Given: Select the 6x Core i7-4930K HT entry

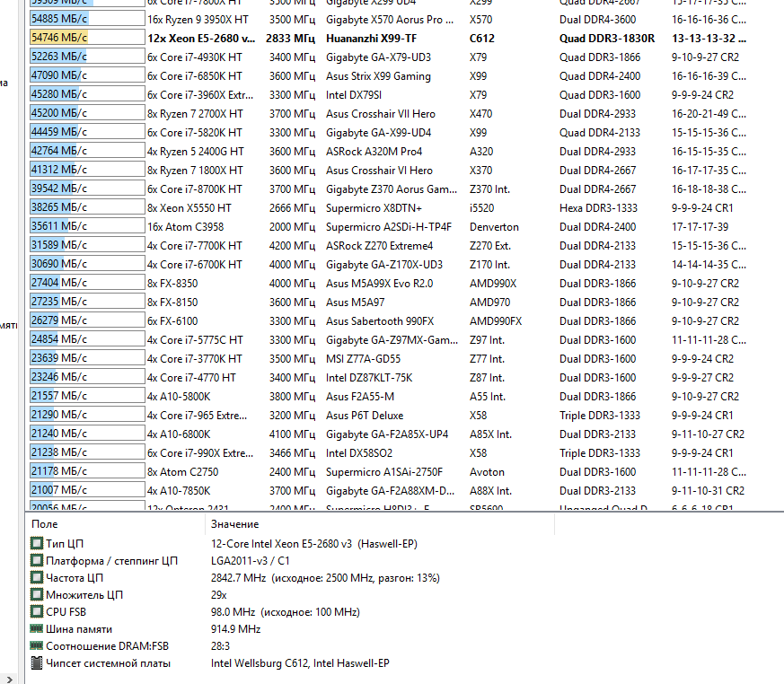Looking at the screenshot, I should tap(195, 57).
